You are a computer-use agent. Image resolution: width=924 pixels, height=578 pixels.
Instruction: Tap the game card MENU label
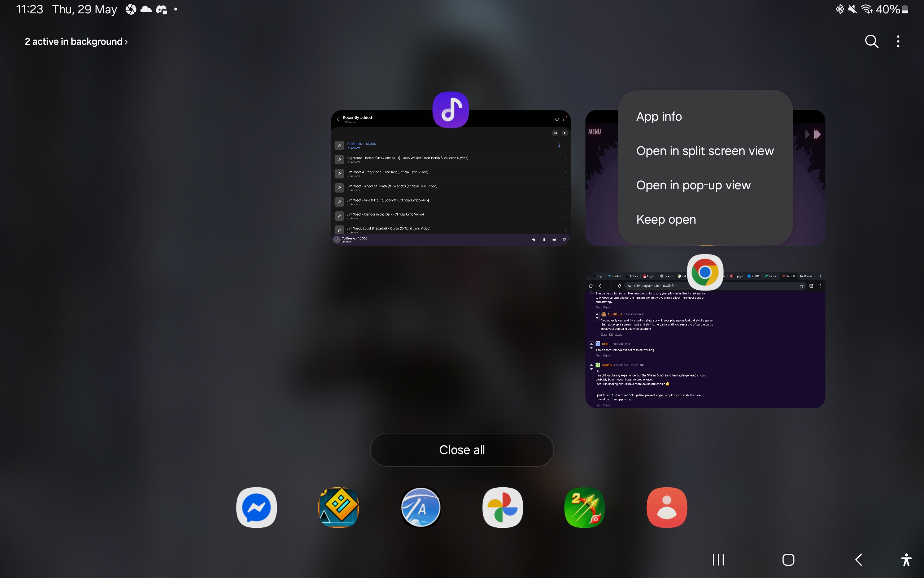click(594, 131)
